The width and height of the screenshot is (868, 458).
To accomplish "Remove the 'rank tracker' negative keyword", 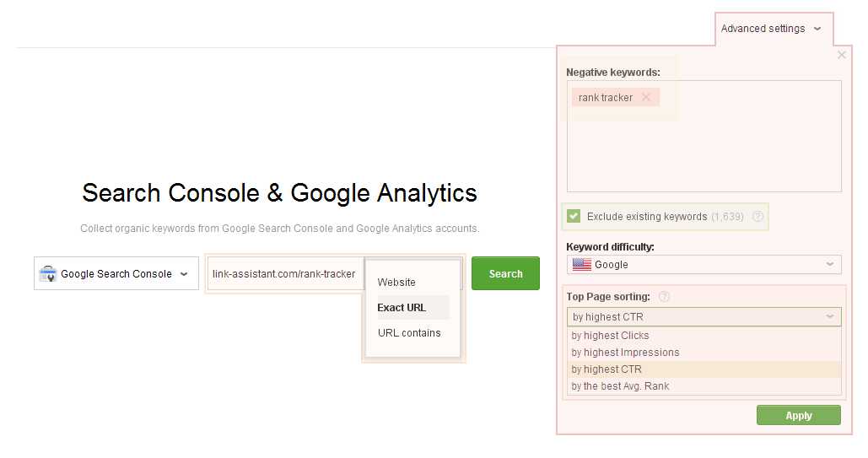I will pos(646,98).
